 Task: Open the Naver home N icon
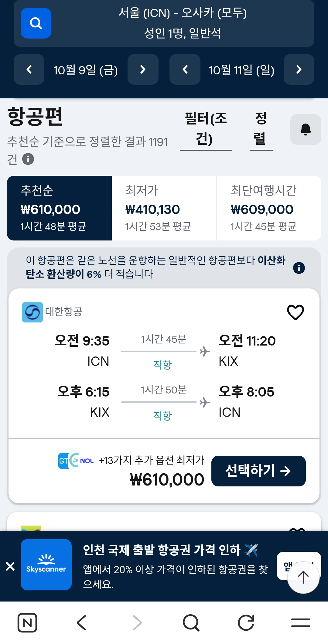coord(27,623)
